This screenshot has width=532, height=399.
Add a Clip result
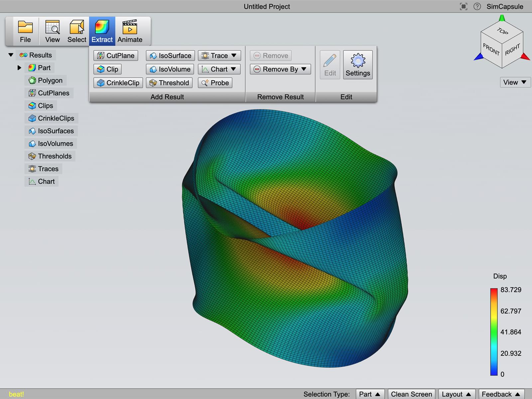coord(107,69)
